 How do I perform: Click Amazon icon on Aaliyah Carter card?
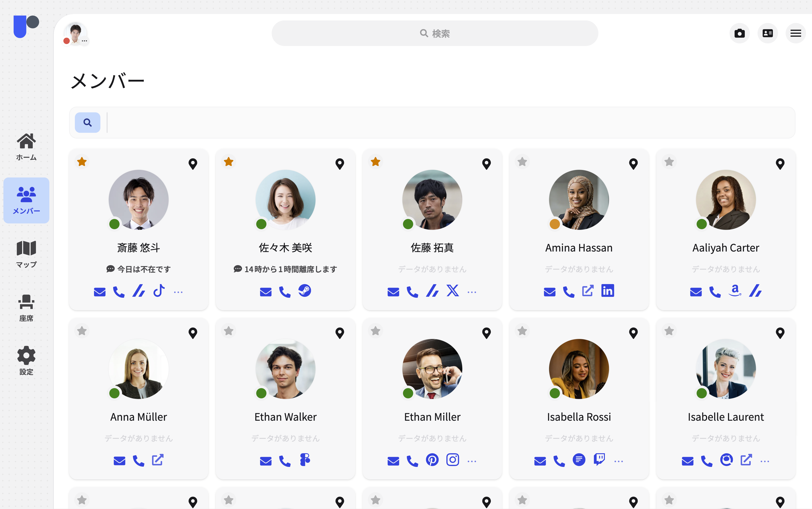735,290
